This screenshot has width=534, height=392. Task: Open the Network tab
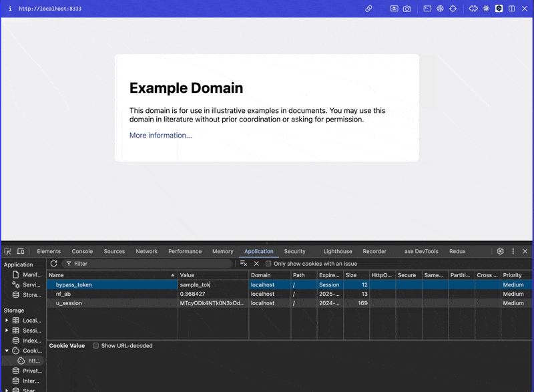point(146,251)
